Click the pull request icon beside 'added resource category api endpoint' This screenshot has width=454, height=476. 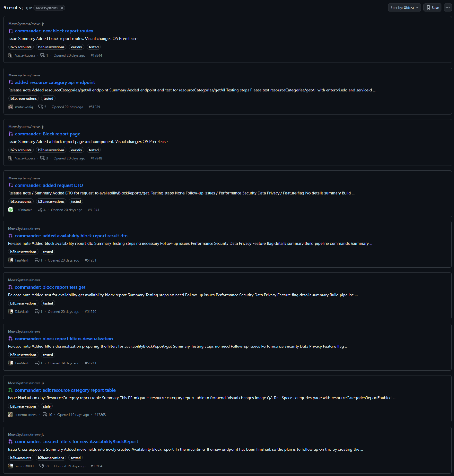click(x=11, y=82)
